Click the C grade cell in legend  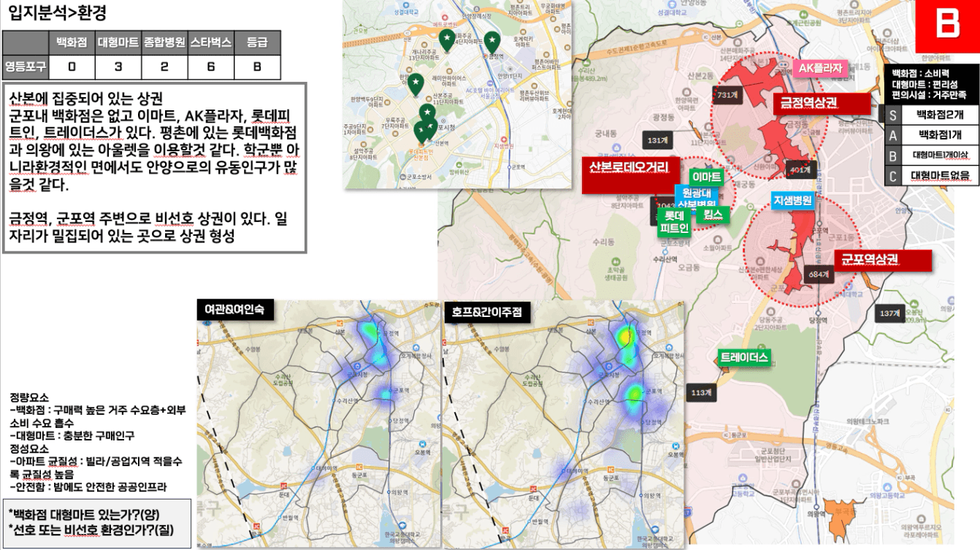tap(892, 175)
